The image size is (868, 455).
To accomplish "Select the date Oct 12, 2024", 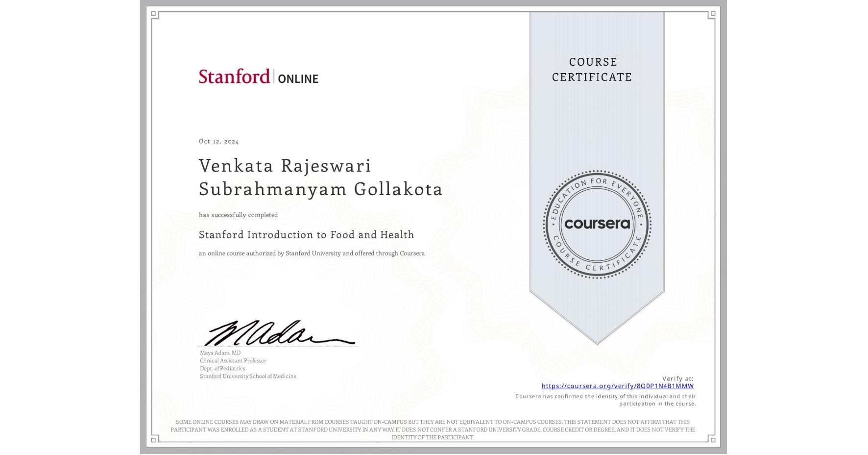I will pos(219,141).
